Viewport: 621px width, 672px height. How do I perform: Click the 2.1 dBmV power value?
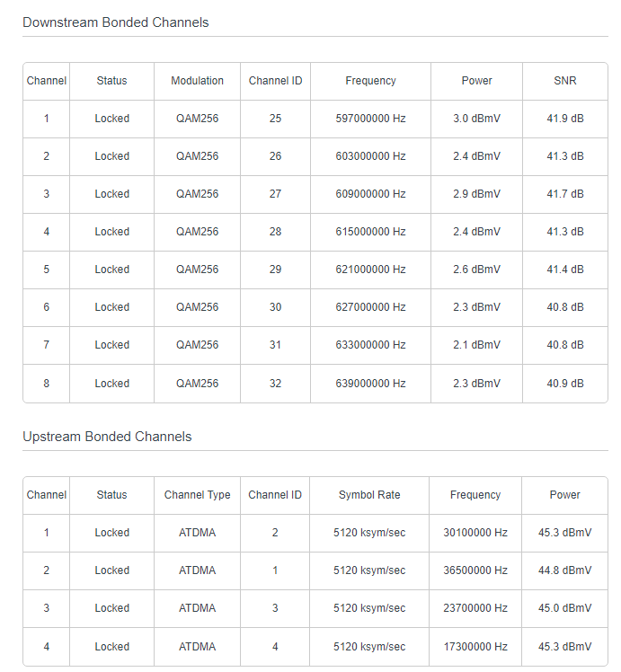point(476,345)
